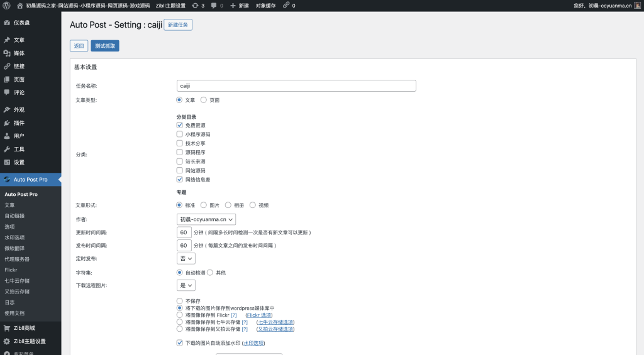The image size is (644, 355).
Task: Click the WordPress logo icon
Action: click(6, 5)
